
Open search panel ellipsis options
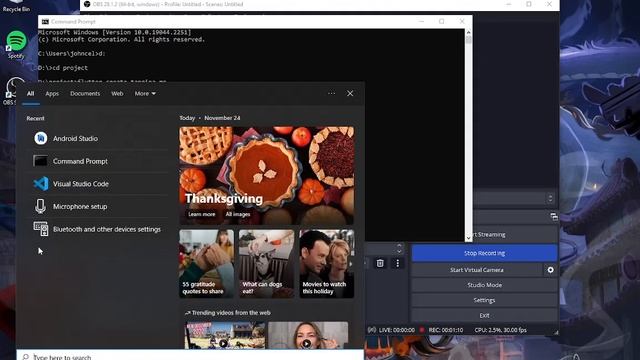click(x=331, y=93)
